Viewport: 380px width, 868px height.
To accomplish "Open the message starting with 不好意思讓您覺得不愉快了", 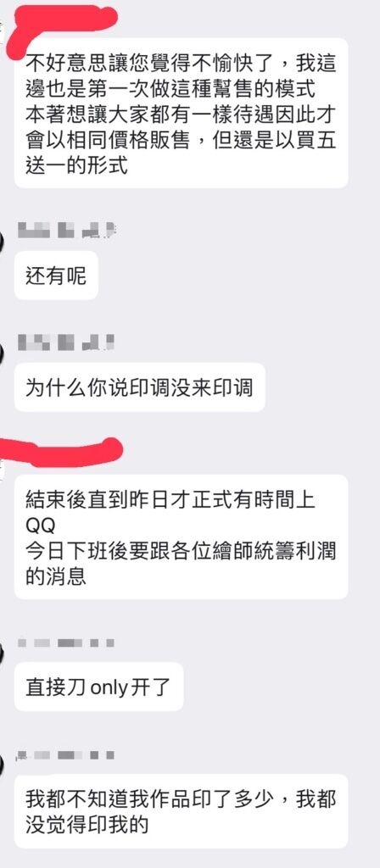I will pyautogui.click(x=182, y=113).
